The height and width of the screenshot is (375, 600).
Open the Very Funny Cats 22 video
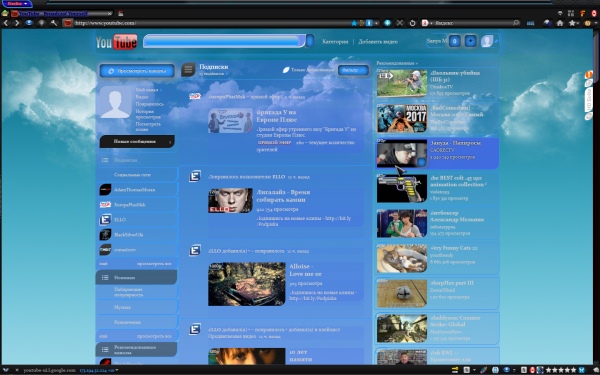pos(402,258)
